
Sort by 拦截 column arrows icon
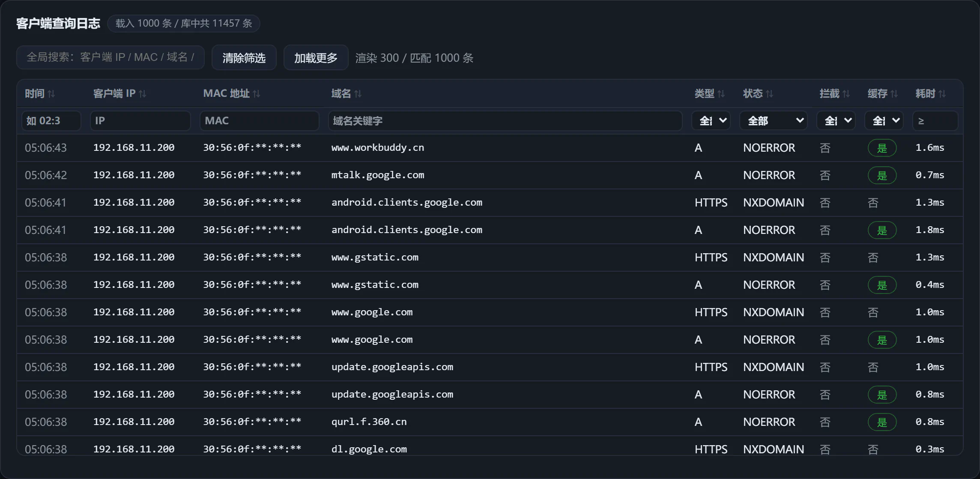click(x=846, y=94)
